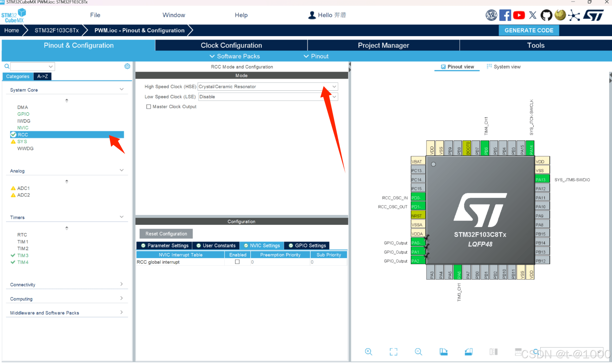Select TIM3 in the Timers list
This screenshot has width=612, height=364.
click(x=23, y=255)
